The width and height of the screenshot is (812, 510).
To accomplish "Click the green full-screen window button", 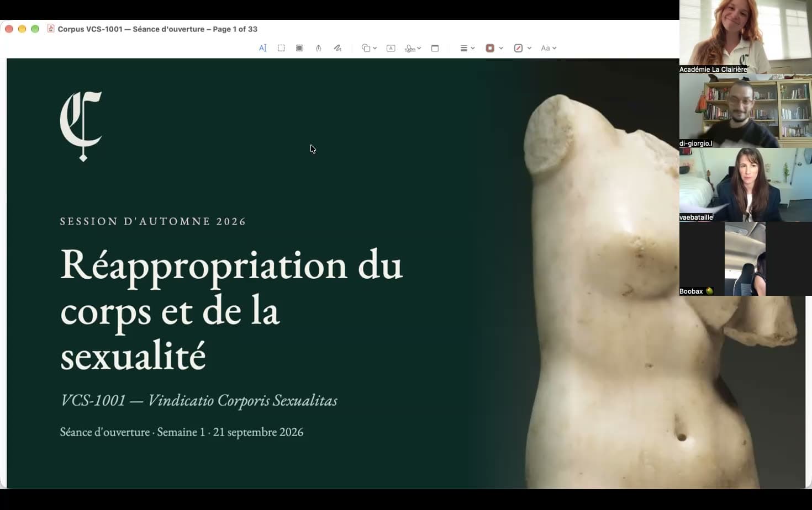I will 35,29.
